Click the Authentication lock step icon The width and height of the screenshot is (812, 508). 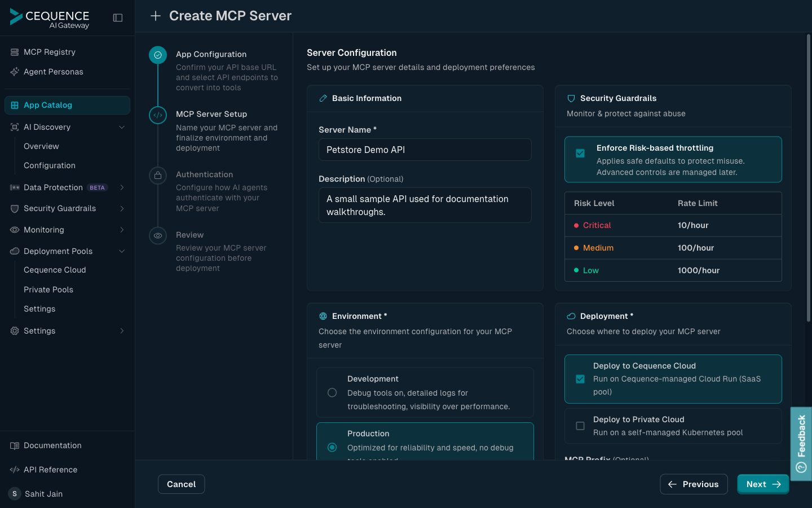(x=158, y=176)
